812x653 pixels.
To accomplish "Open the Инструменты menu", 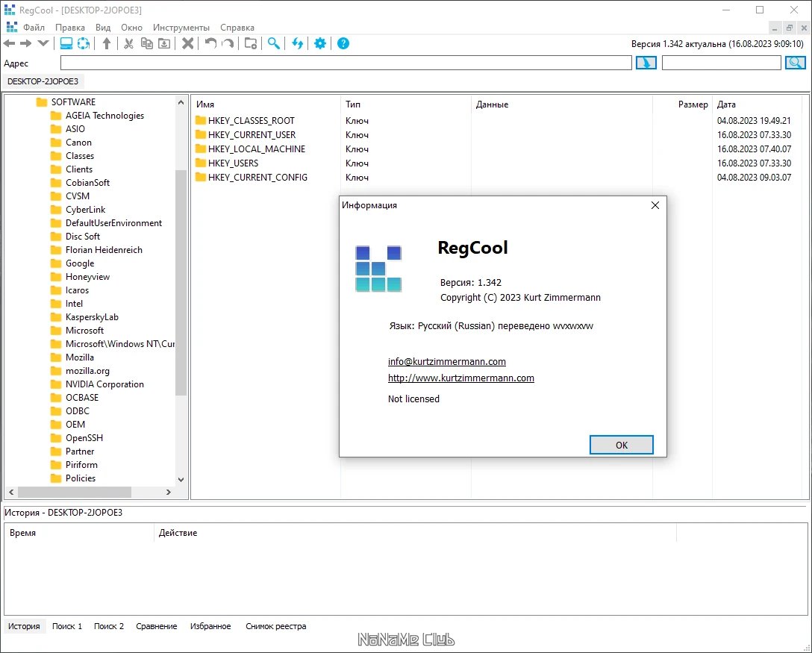I will (x=181, y=28).
